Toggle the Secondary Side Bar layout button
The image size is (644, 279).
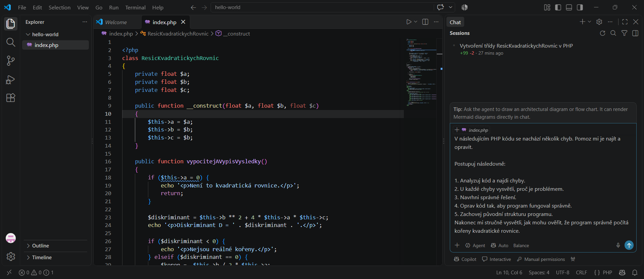tap(580, 7)
